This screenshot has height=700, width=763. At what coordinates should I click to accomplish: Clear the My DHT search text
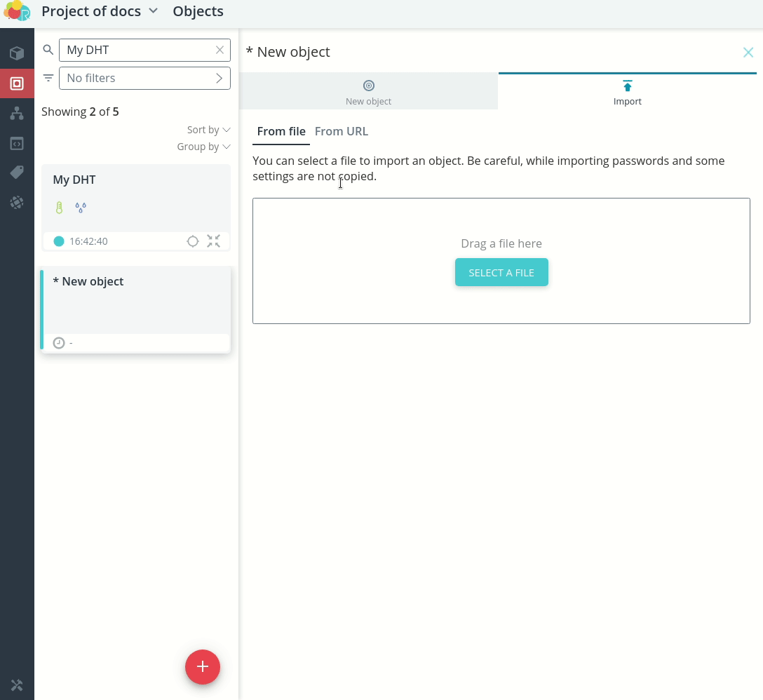220,50
